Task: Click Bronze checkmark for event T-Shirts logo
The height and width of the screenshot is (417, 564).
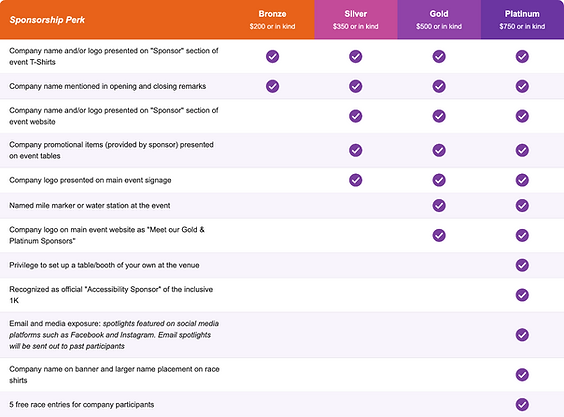Action: 272,56
